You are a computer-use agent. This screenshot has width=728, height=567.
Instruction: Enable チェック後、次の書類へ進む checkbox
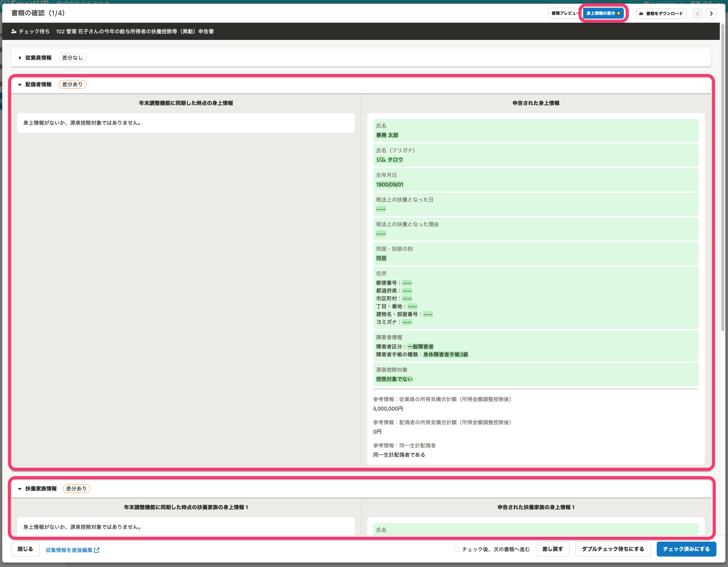(x=456, y=549)
